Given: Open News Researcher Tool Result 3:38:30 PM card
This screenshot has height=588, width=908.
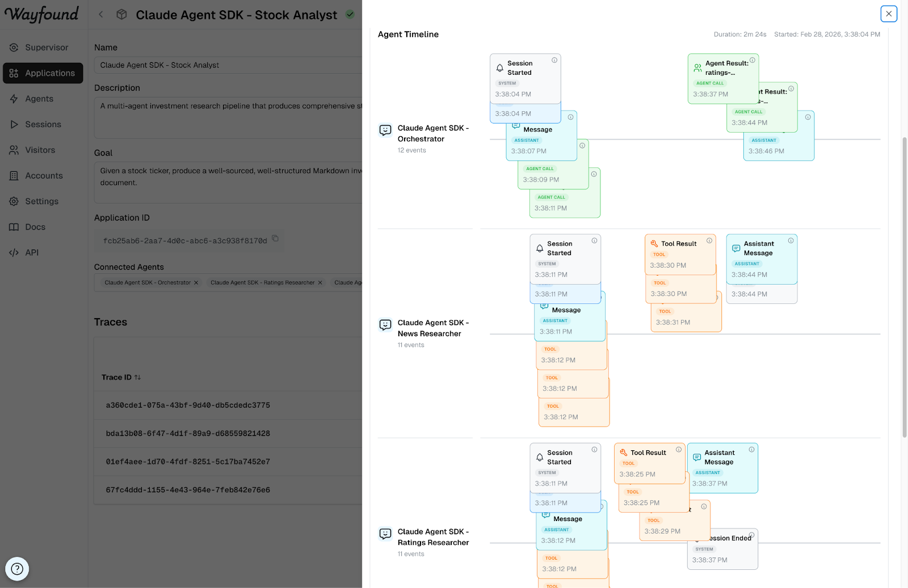Looking at the screenshot, I should click(x=680, y=255).
